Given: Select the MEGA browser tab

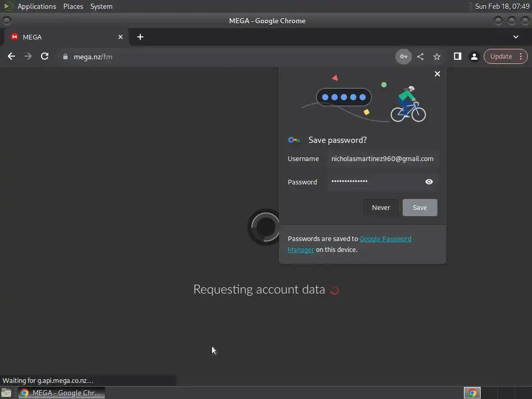Looking at the screenshot, I should click(x=66, y=37).
